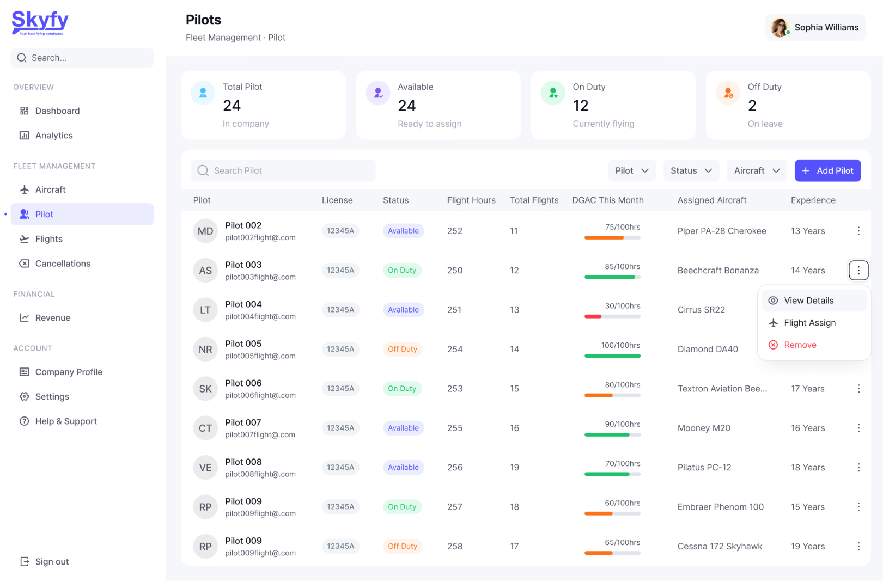
Task: Click the Cancellations icon
Action: (25, 264)
